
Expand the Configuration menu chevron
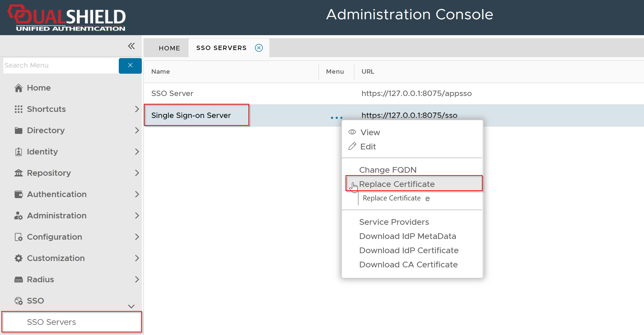coord(137,237)
